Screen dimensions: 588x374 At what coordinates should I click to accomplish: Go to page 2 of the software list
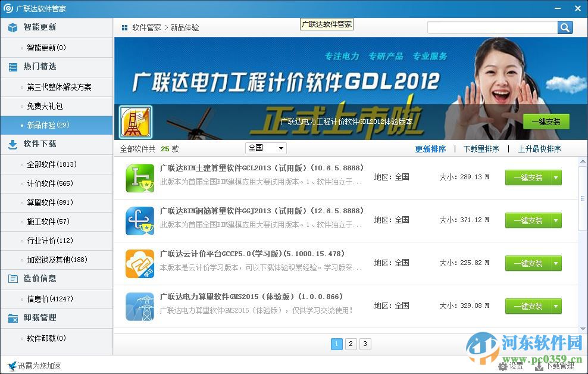coord(351,344)
